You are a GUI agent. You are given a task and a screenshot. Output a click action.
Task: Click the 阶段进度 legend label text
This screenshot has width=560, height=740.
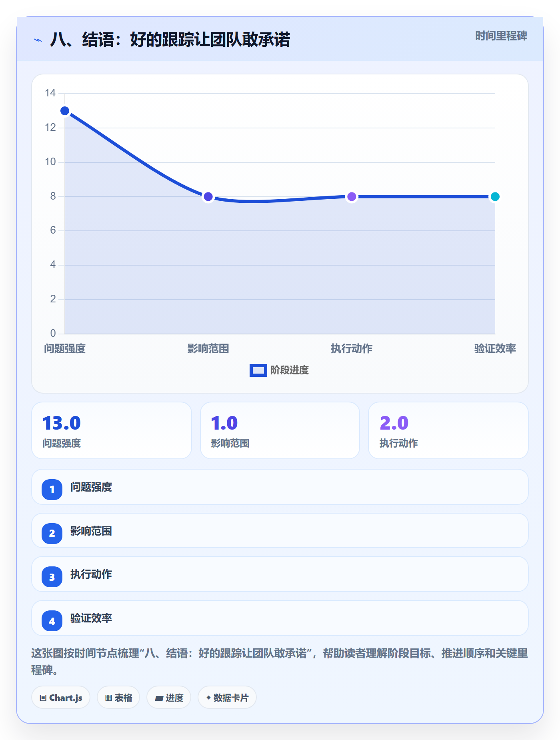click(290, 370)
